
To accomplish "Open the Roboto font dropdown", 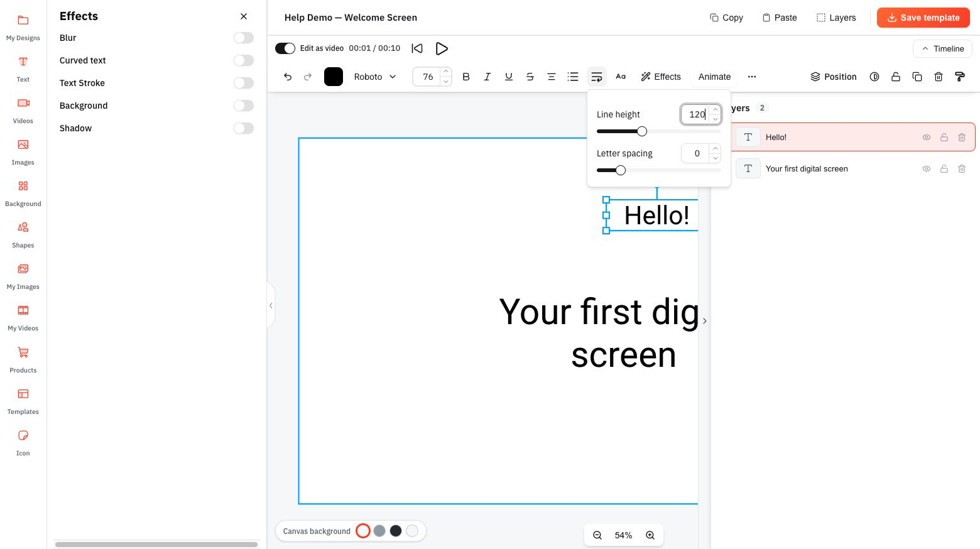I will point(375,77).
